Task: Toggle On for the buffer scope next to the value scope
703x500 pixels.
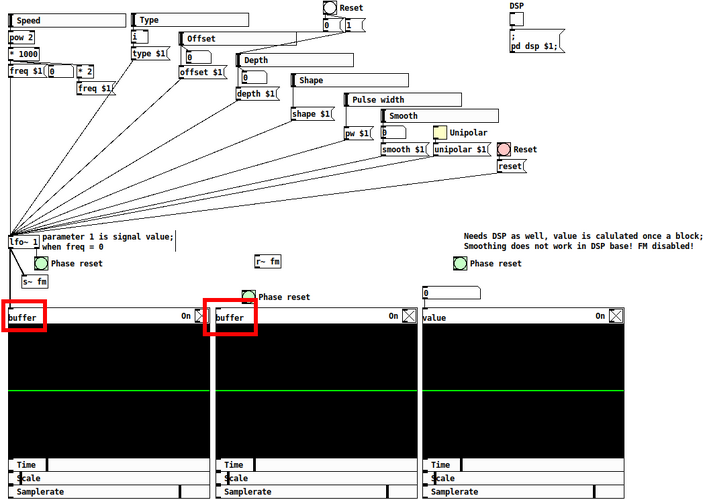Action: tap(409, 316)
